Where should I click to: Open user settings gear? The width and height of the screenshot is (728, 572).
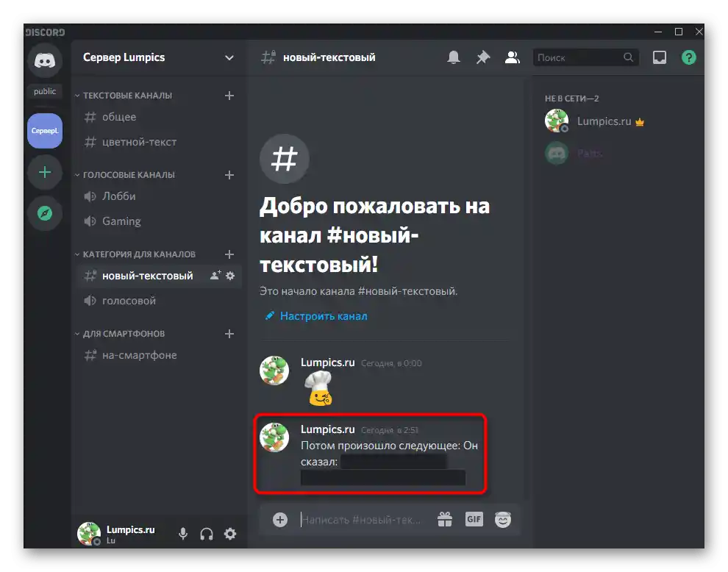tap(230, 534)
